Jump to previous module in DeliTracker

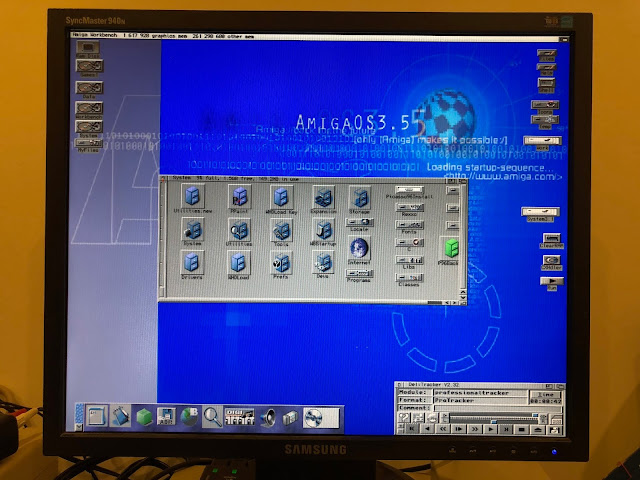411,429
